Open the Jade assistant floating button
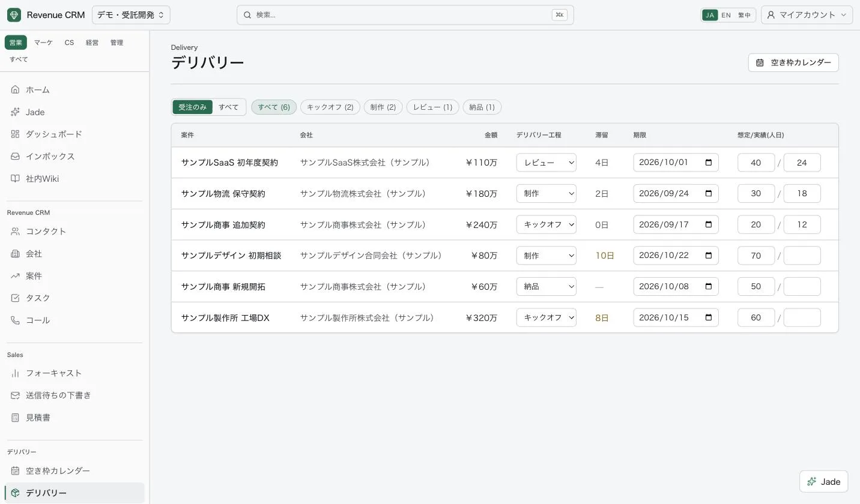 [823, 481]
